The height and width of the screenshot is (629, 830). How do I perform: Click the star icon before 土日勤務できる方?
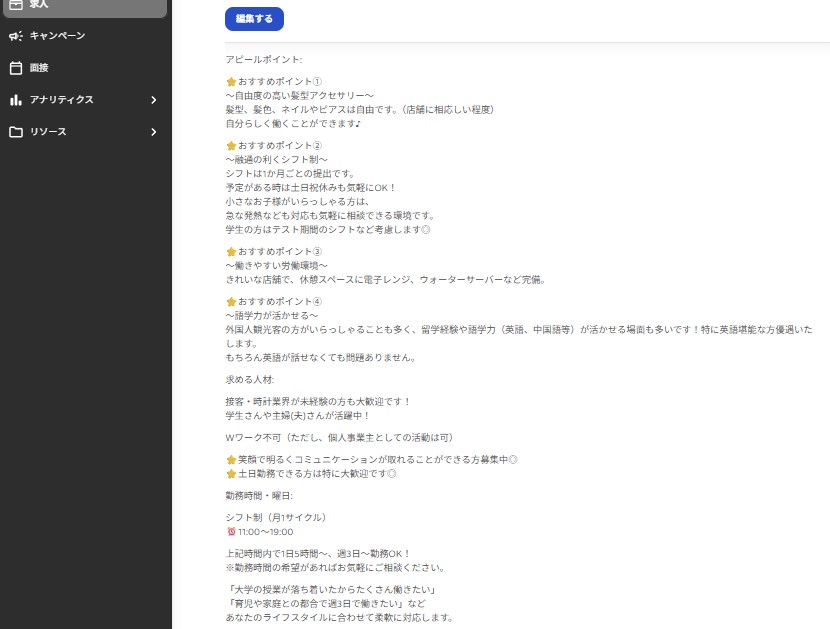231,474
